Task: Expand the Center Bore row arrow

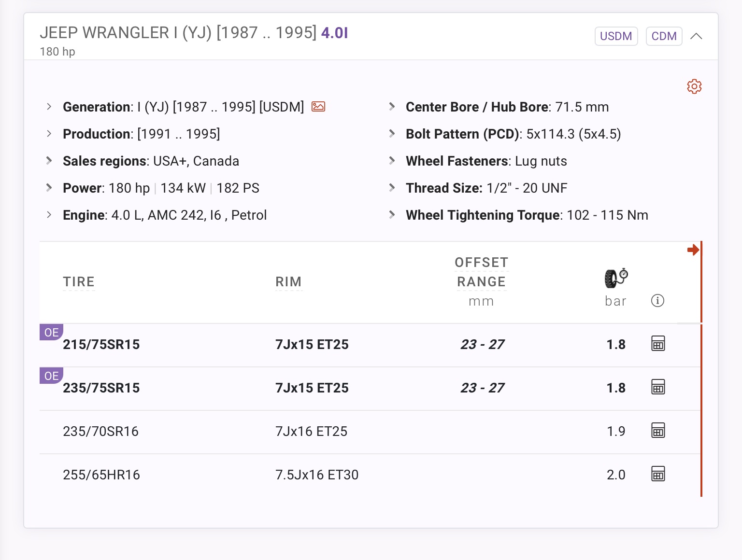Action: coord(392,107)
